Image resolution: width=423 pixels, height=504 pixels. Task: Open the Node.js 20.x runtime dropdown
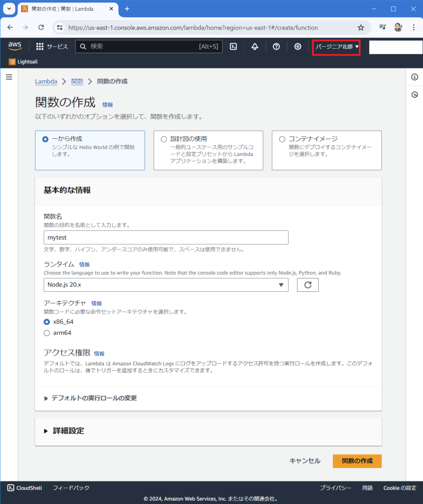[165, 284]
